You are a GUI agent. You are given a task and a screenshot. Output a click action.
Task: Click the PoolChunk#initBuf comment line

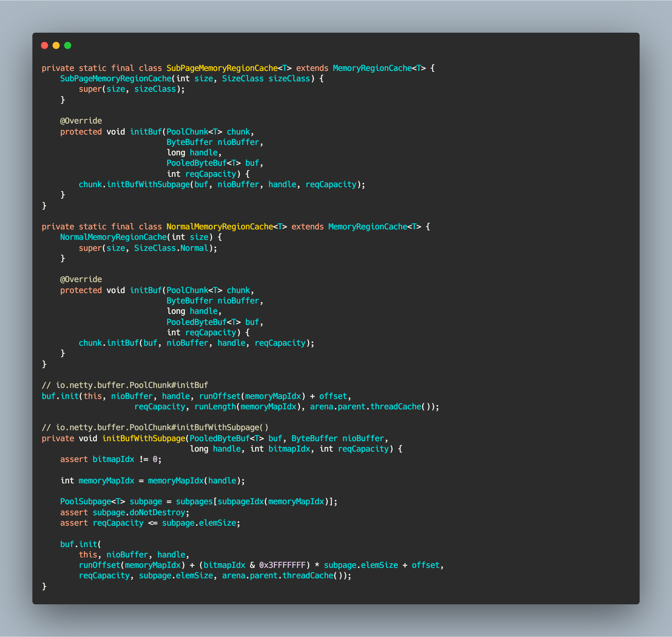(x=125, y=385)
